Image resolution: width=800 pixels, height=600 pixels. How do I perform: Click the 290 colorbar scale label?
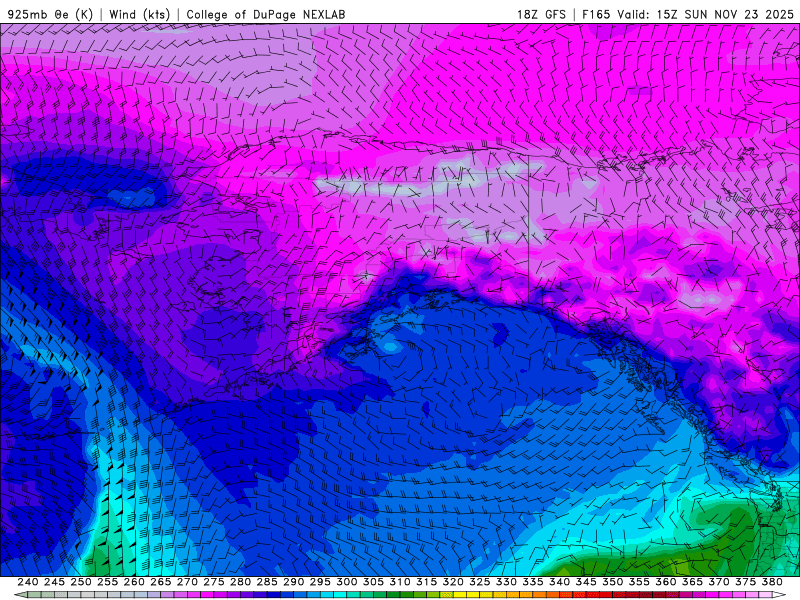click(x=293, y=582)
